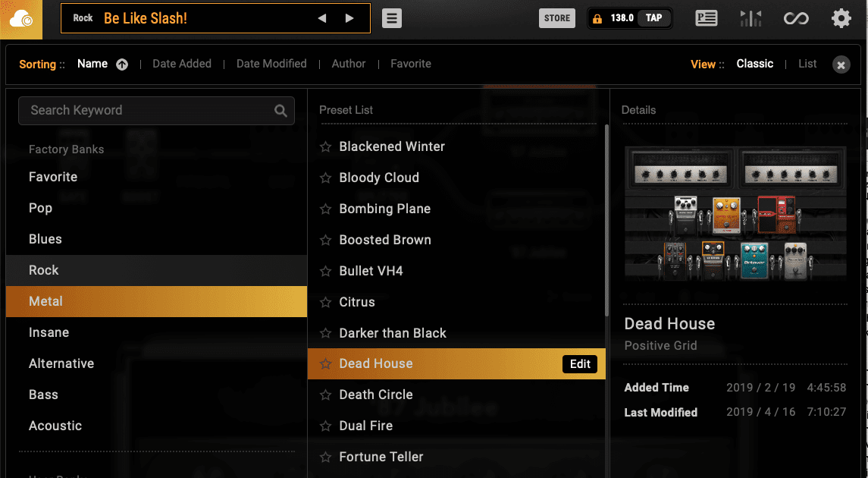The height and width of the screenshot is (478, 868).
Task: Favorite the Boosted Brown preset star
Action: click(x=325, y=240)
